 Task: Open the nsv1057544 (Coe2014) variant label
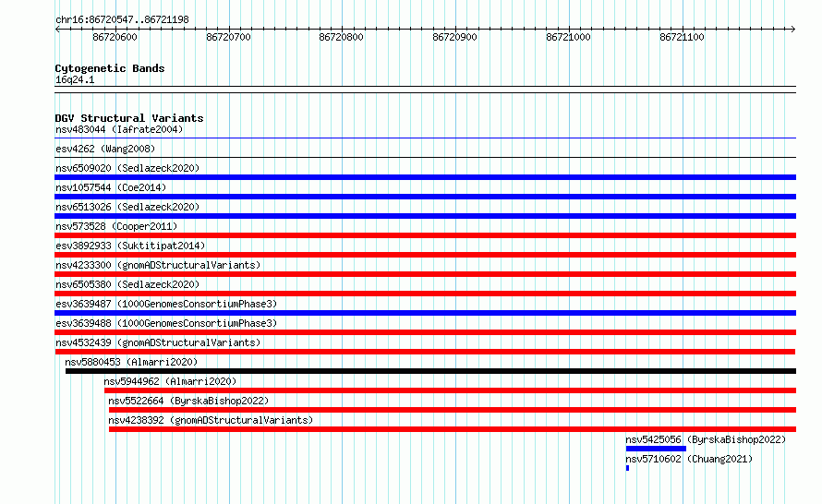(111, 187)
